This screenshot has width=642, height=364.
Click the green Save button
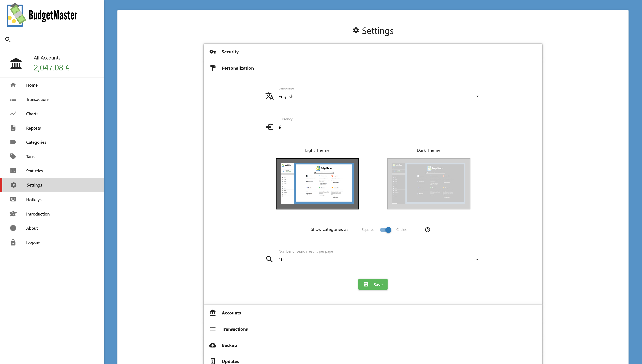373,284
